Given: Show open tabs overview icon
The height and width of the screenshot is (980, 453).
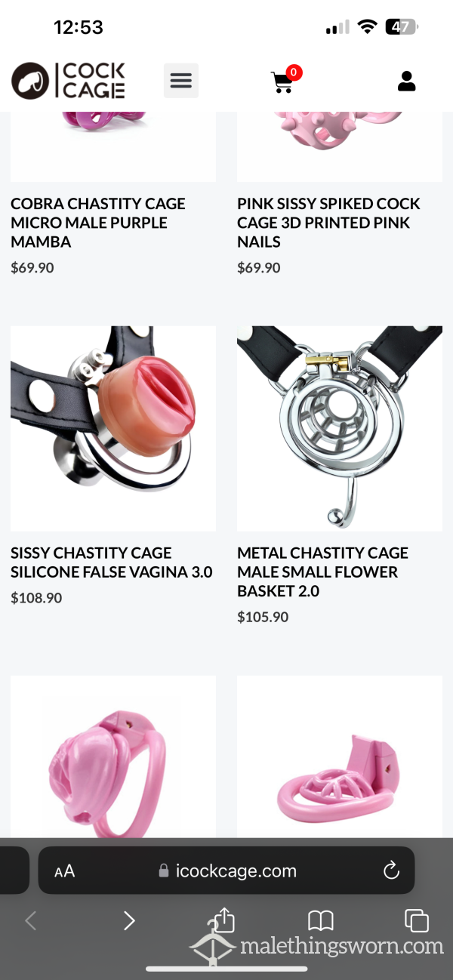Looking at the screenshot, I should pos(416,920).
